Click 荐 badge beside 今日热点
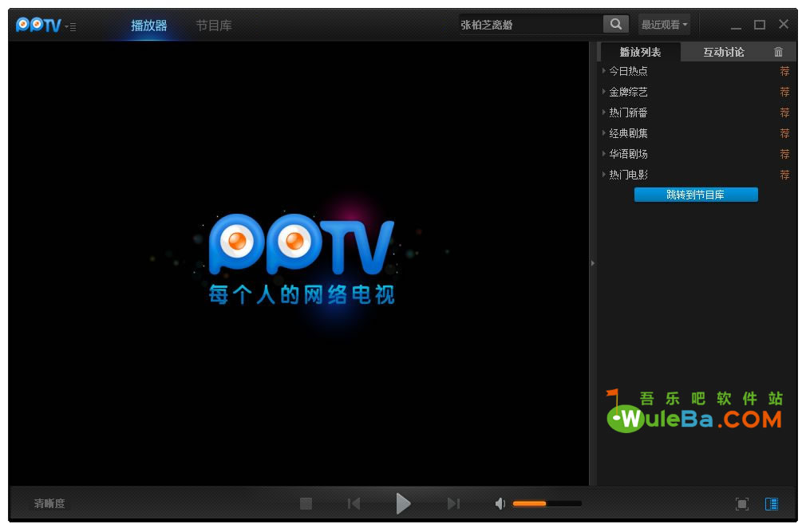 (x=784, y=71)
